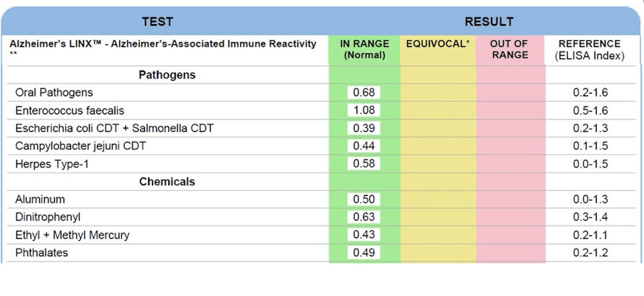This screenshot has height=296, width=644.
Task: Click the Ethyl + Methyl Mercury label
Action: coord(72,235)
